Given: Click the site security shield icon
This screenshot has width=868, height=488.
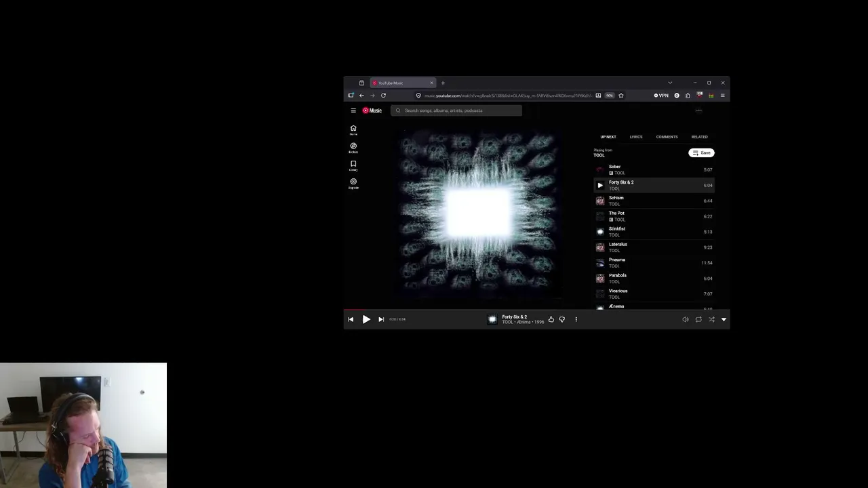Looking at the screenshot, I should coord(418,96).
